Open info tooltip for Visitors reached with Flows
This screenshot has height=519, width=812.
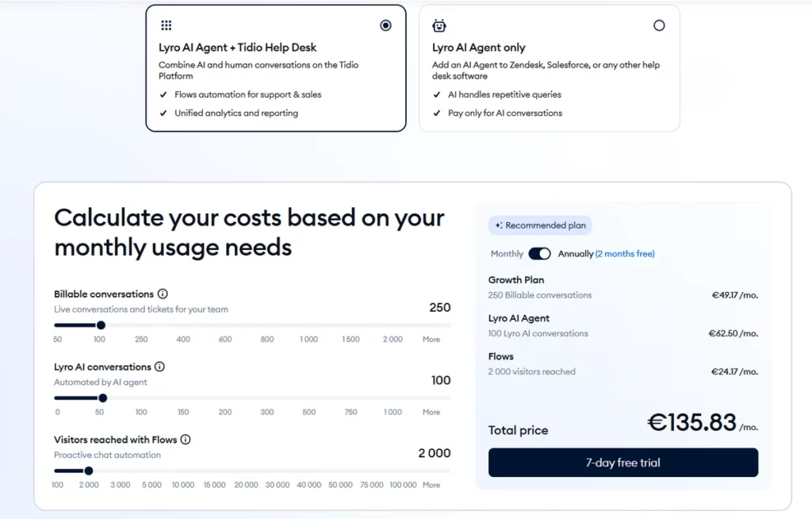pyautogui.click(x=186, y=440)
